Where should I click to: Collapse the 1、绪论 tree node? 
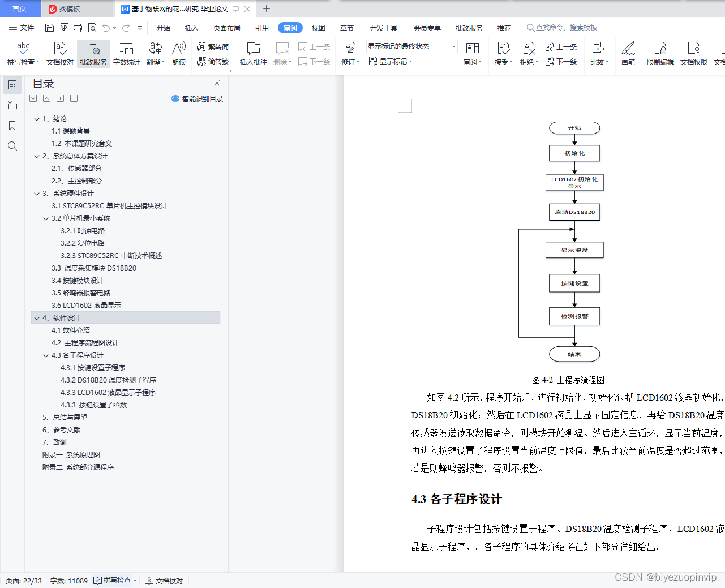[x=37, y=119]
